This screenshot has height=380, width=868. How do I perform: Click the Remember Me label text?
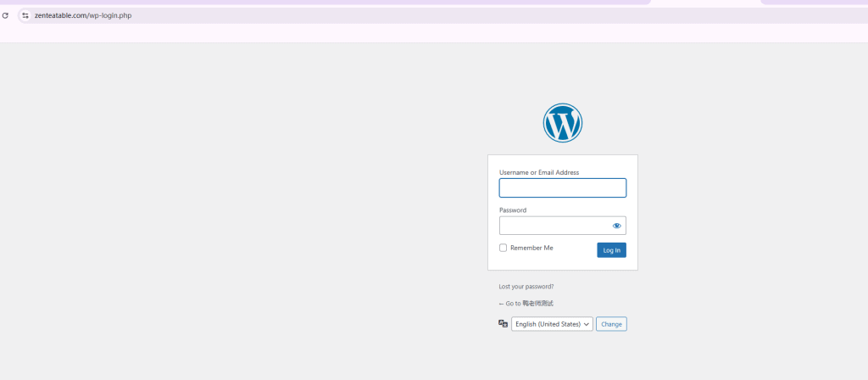pyautogui.click(x=531, y=248)
